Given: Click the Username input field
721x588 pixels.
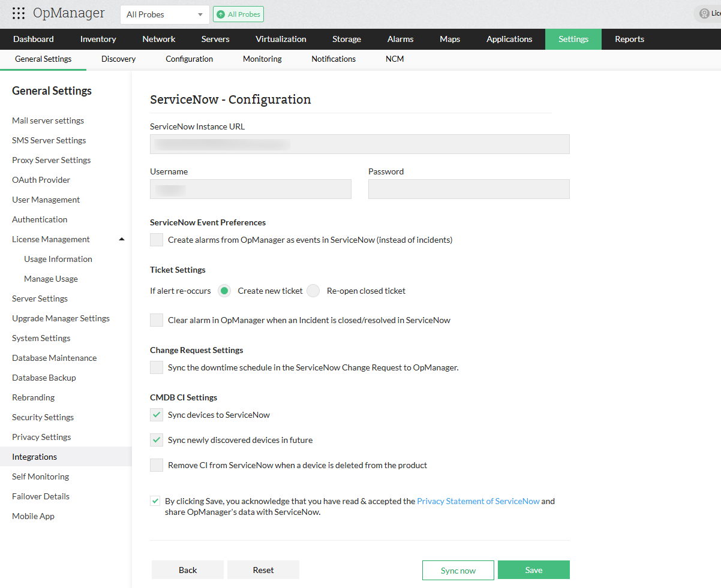Looking at the screenshot, I should point(251,189).
